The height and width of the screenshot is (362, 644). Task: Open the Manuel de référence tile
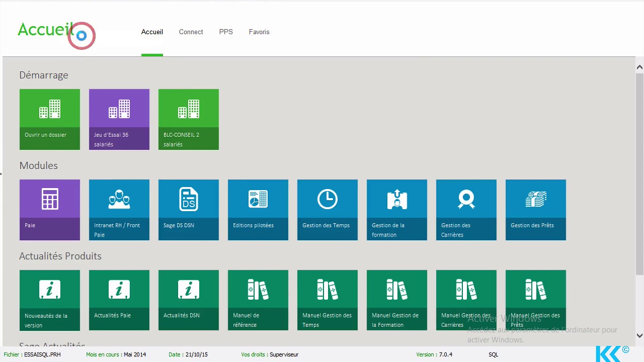258,300
